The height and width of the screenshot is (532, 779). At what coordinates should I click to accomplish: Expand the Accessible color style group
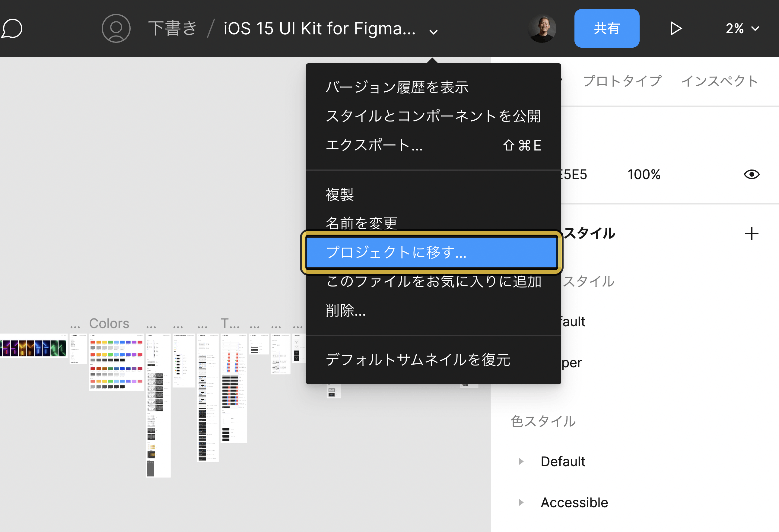[521, 502]
